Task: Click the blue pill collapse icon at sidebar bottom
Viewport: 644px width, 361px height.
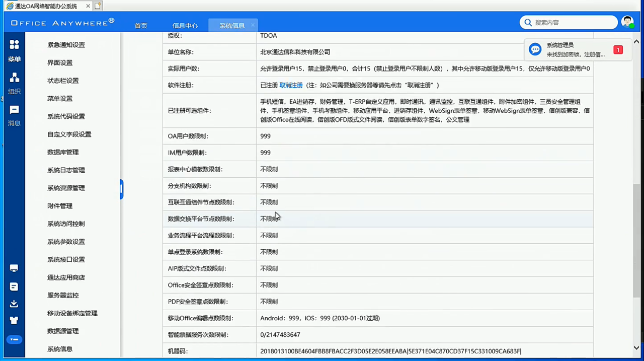Action: [x=14, y=339]
